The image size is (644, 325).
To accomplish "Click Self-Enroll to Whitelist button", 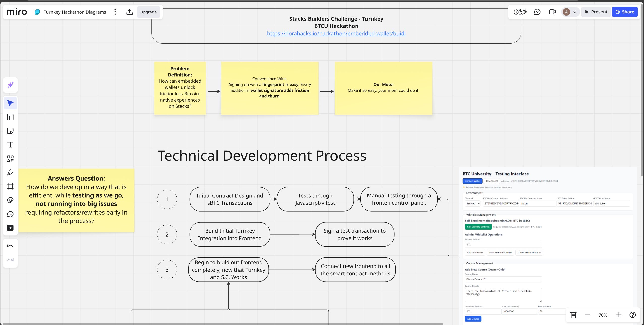I will tap(478, 227).
